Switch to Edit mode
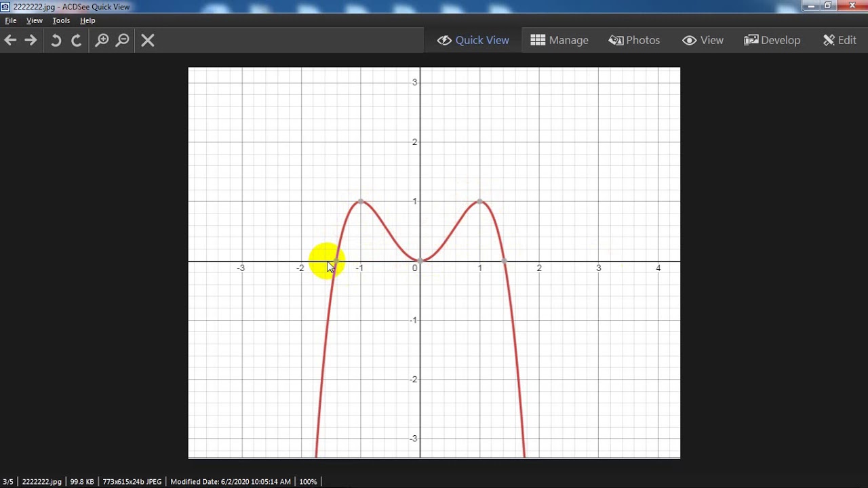This screenshot has width=868, height=488. tap(840, 40)
